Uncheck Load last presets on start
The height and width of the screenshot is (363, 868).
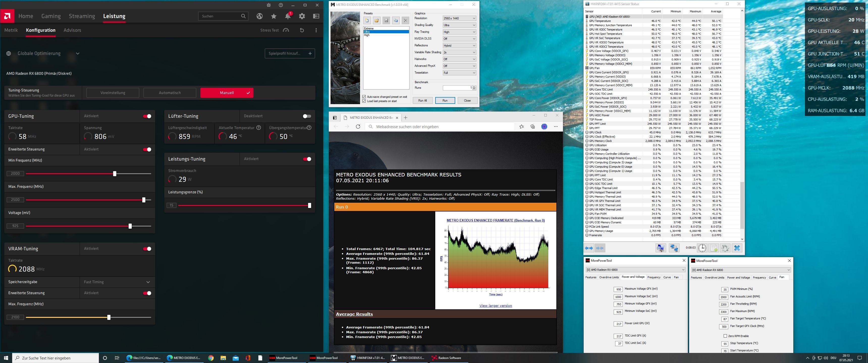(364, 101)
